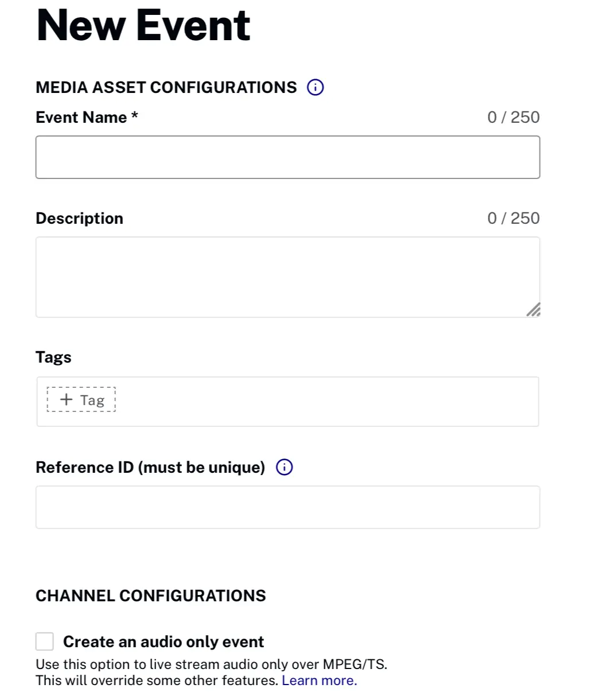Click empty space inside the Tags container
Screen dimensions: 598x700
point(327,402)
